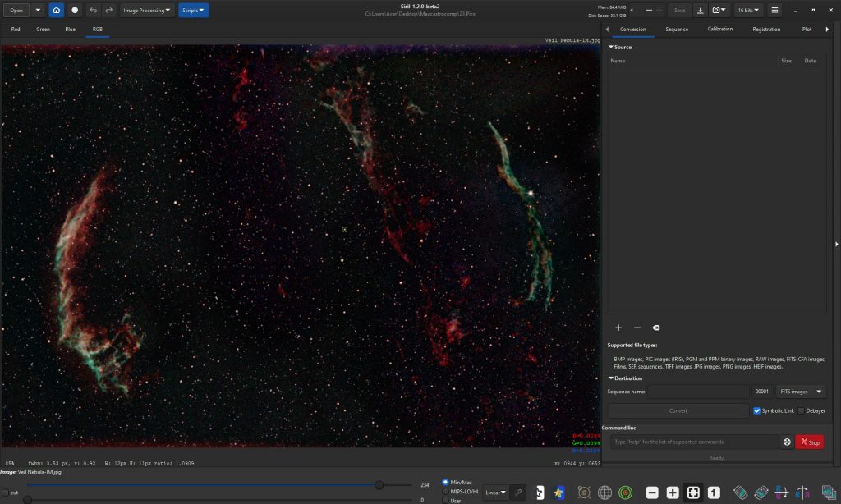Click the red Stop button
Viewport: 841px width, 504px height.
tap(809, 442)
